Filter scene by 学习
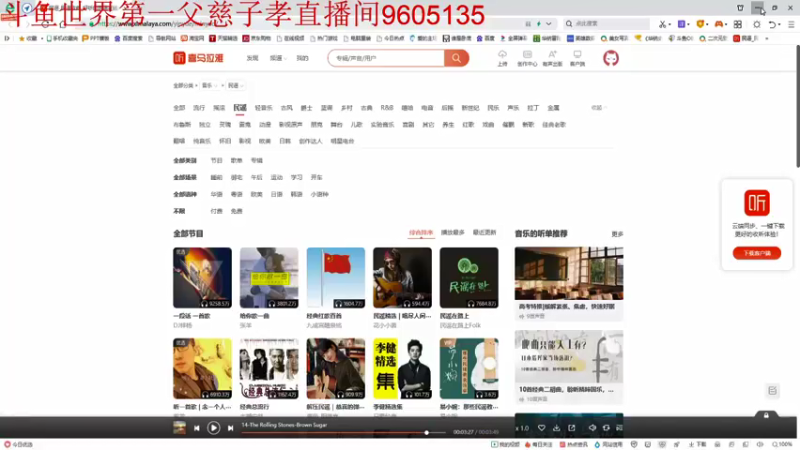This screenshot has height=450, width=800. (296, 178)
